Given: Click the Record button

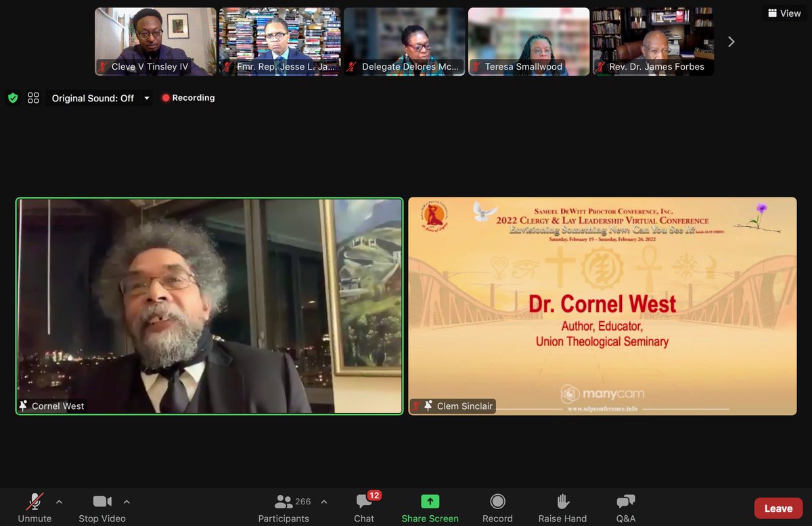Looking at the screenshot, I should (497, 508).
